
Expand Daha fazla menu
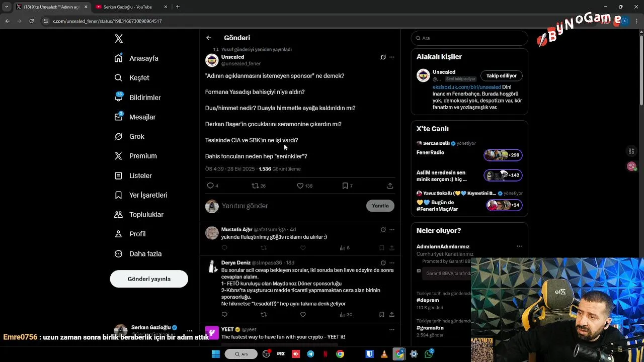click(x=138, y=254)
